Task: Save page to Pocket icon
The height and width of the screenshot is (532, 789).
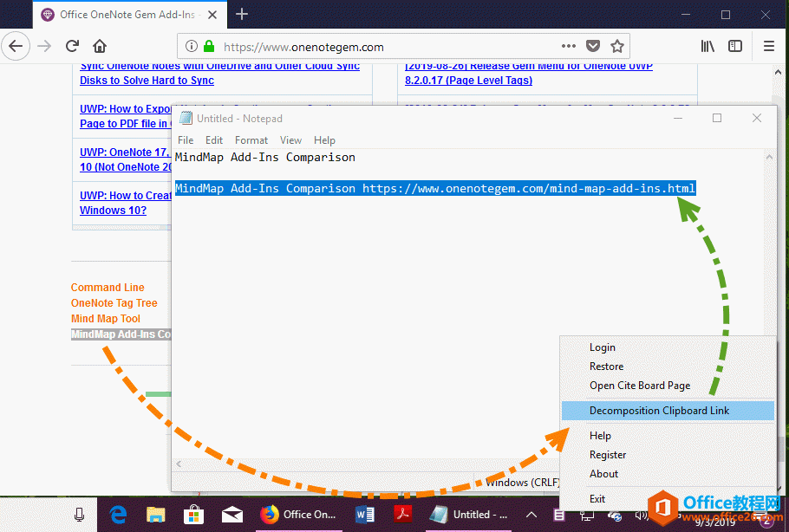Action: [x=593, y=47]
